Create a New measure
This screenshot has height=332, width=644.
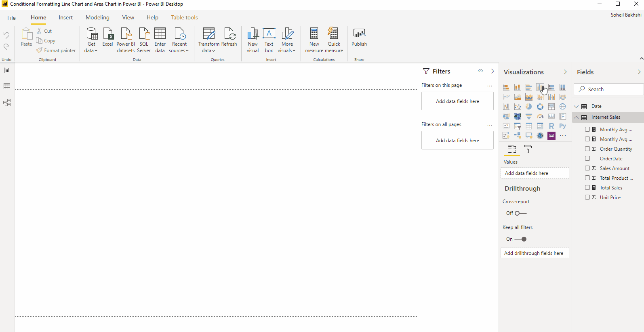(314, 40)
